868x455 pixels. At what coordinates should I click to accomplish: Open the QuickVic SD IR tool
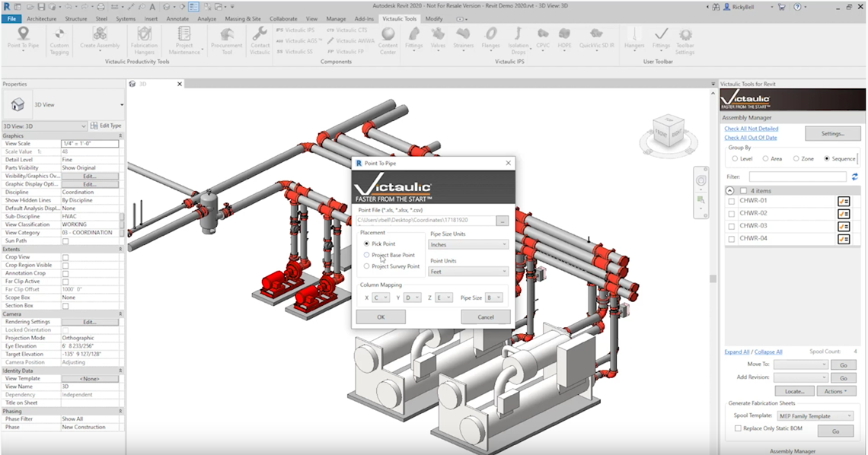tap(597, 40)
